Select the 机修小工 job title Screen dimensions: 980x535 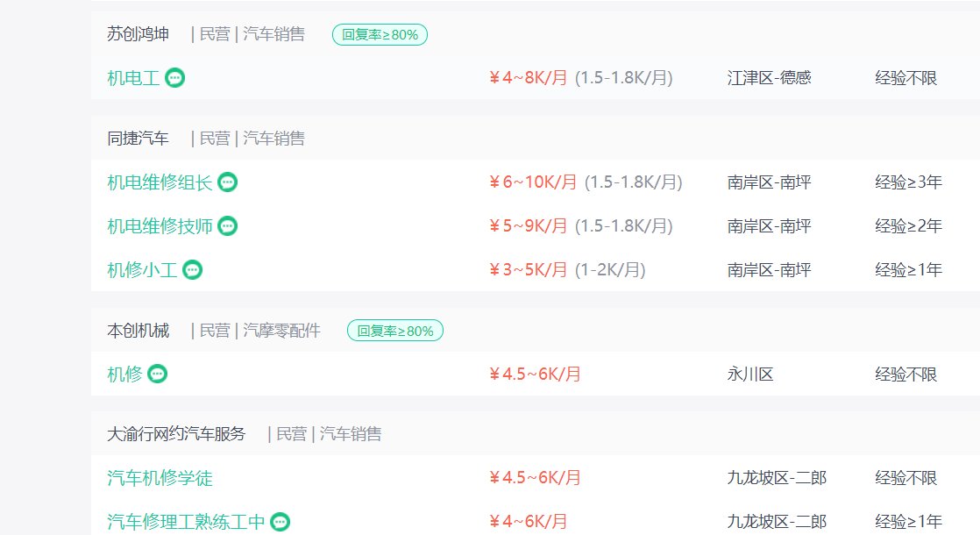143,270
